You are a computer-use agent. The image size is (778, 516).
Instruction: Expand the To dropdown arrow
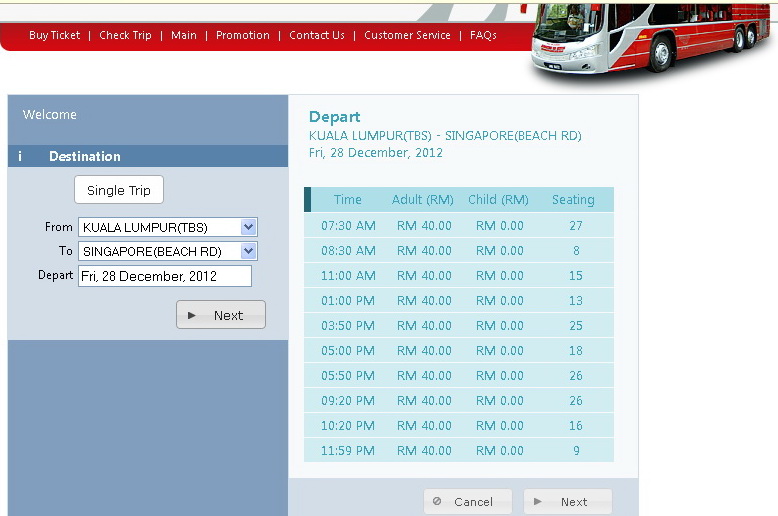click(x=249, y=251)
